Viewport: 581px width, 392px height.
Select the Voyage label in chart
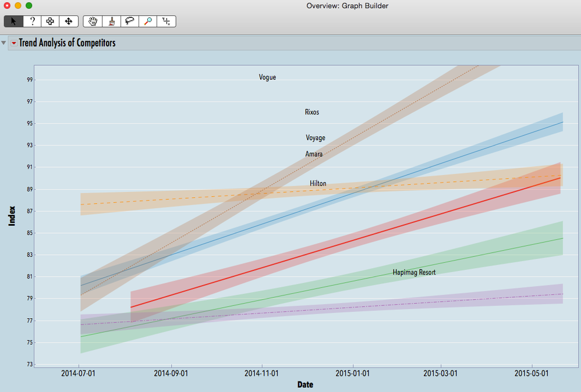click(x=316, y=138)
